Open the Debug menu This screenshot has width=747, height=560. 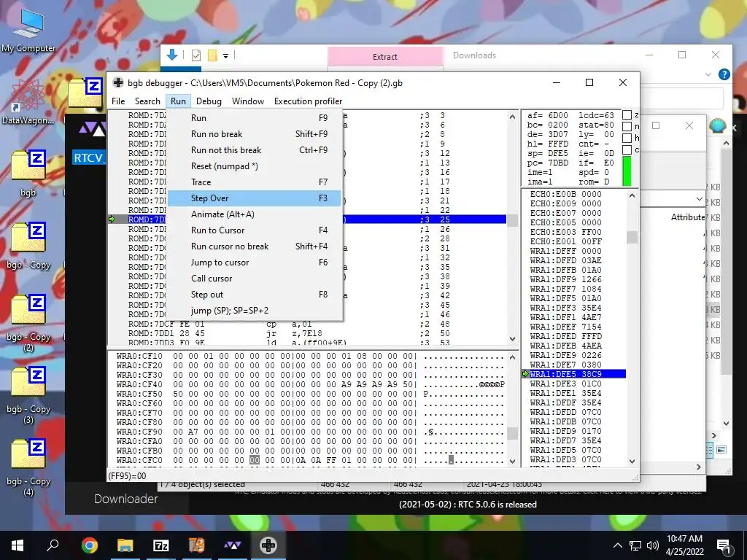[x=209, y=101]
